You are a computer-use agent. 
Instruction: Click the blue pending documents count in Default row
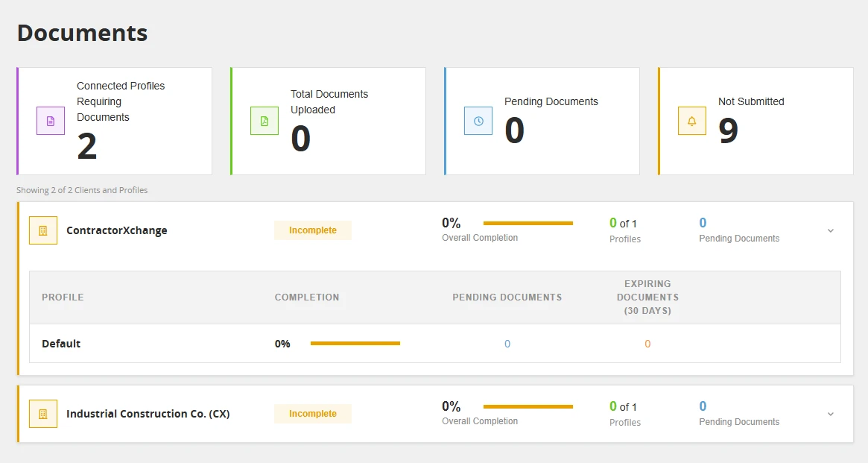[x=507, y=344]
